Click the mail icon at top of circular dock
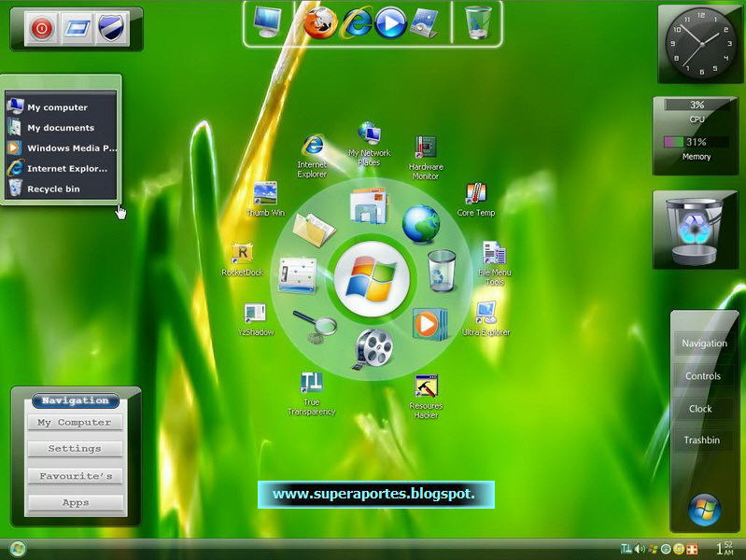This screenshot has height=560, width=746. [369, 205]
